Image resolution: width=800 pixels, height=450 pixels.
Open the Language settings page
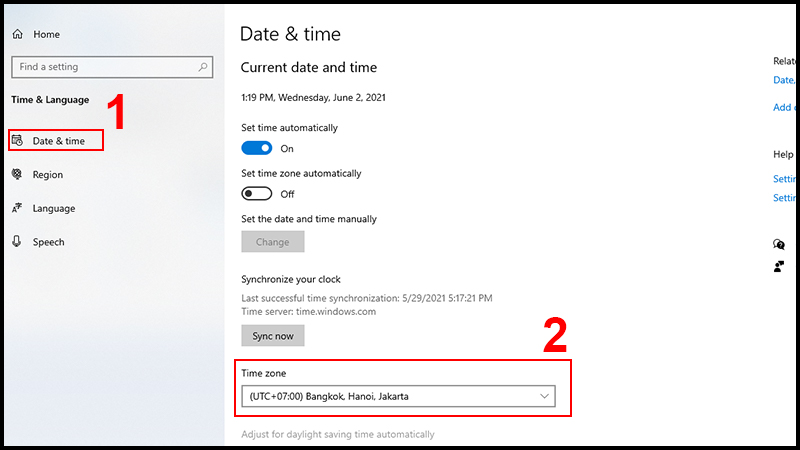pos(53,208)
